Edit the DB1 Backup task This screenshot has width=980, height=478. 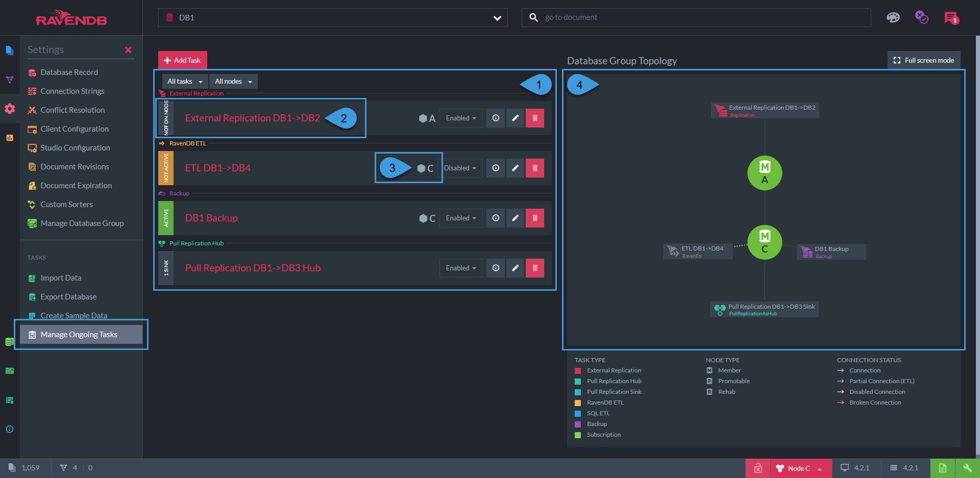tap(516, 218)
